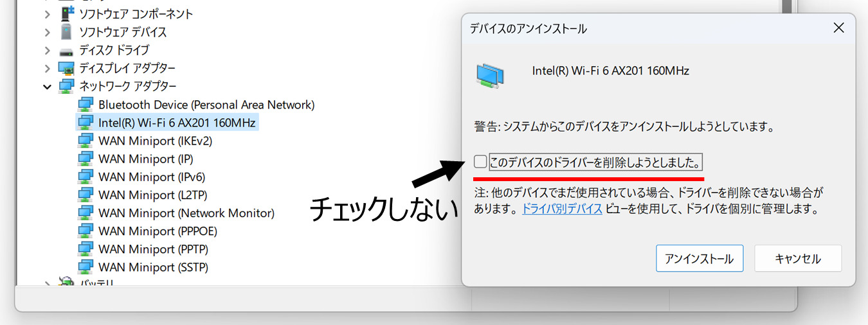Select the ソフトウェア コンポーネント label
Image resolution: width=868 pixels, height=325 pixels.
pos(136,13)
